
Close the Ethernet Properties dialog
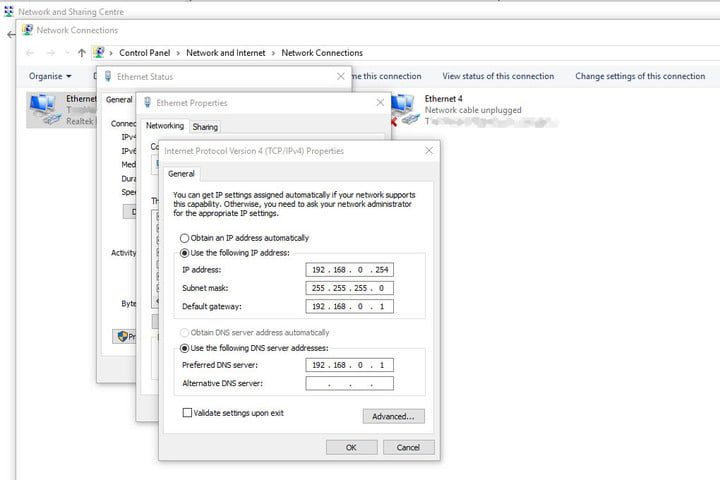click(x=380, y=102)
